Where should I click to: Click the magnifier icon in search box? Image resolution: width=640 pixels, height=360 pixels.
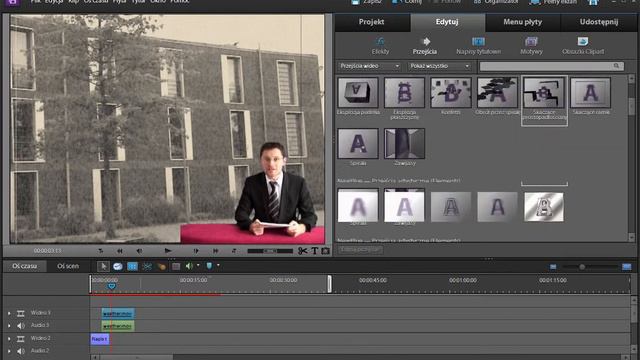(616, 66)
